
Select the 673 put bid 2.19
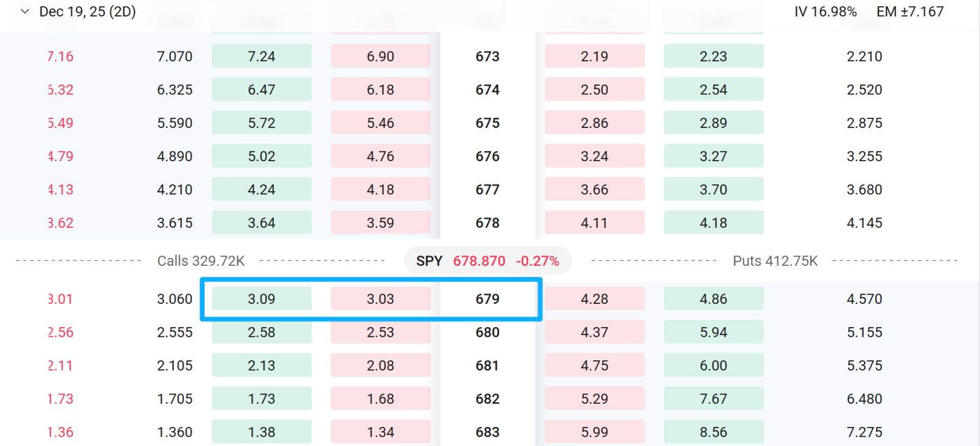coord(595,56)
